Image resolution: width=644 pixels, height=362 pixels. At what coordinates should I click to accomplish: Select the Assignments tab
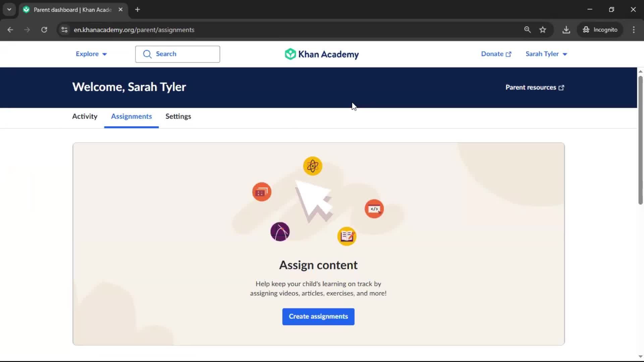click(131, 116)
